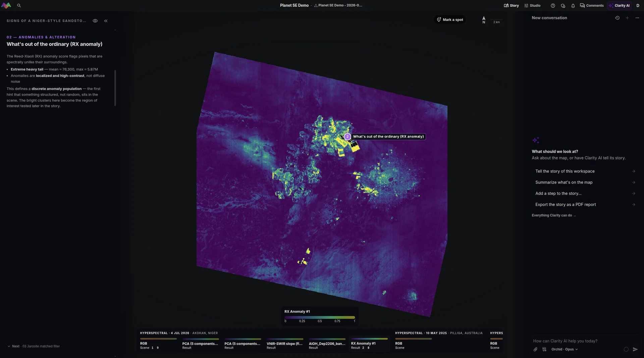The width and height of the screenshot is (644, 358).
Task: Switch to Story mode
Action: tap(511, 6)
